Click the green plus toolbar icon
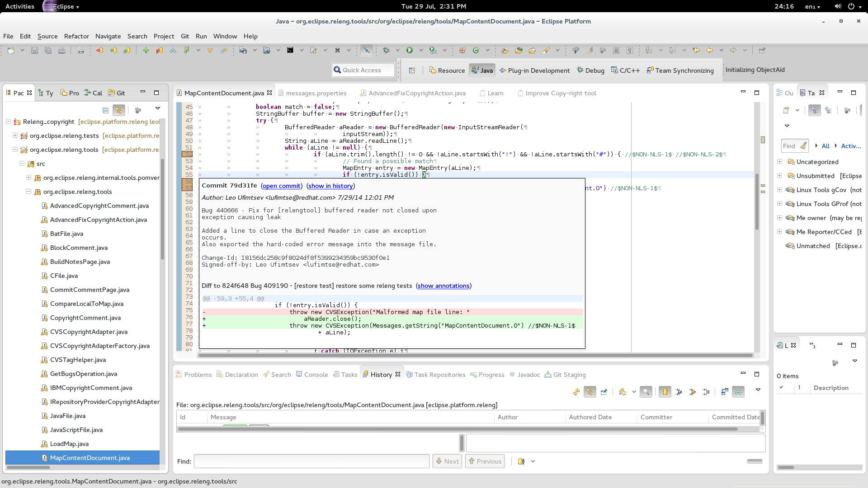The width and height of the screenshot is (868, 488). (146, 51)
